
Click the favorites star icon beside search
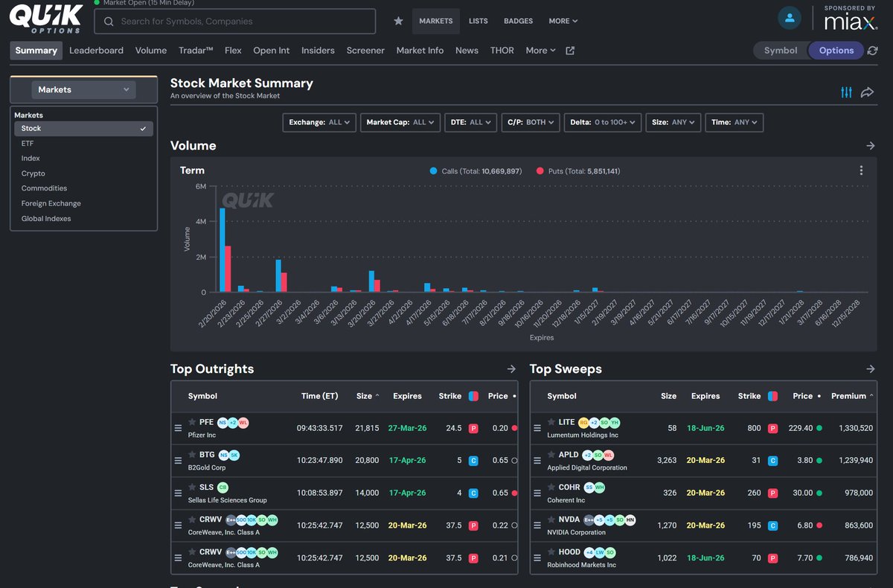coord(398,21)
